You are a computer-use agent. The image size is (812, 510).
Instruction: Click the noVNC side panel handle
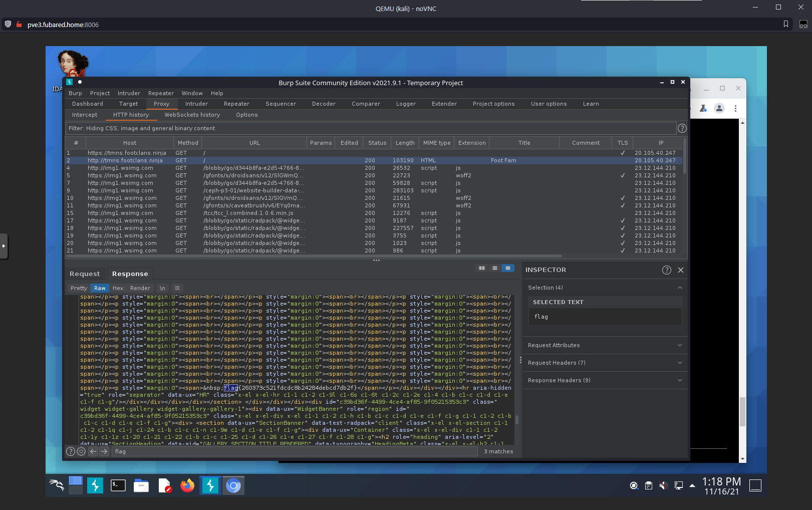(4, 246)
